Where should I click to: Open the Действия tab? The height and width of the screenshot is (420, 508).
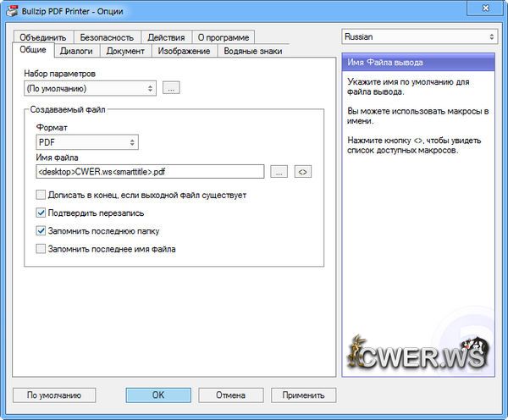coord(166,37)
